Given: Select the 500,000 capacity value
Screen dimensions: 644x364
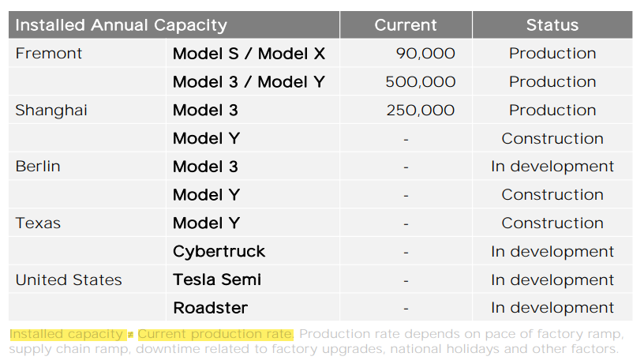Looking at the screenshot, I should (420, 82).
